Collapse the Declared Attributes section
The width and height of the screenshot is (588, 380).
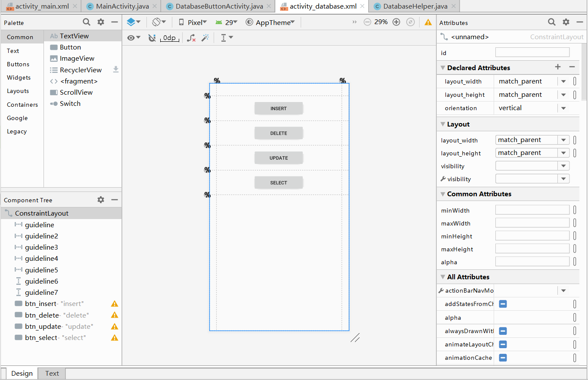pyautogui.click(x=443, y=68)
